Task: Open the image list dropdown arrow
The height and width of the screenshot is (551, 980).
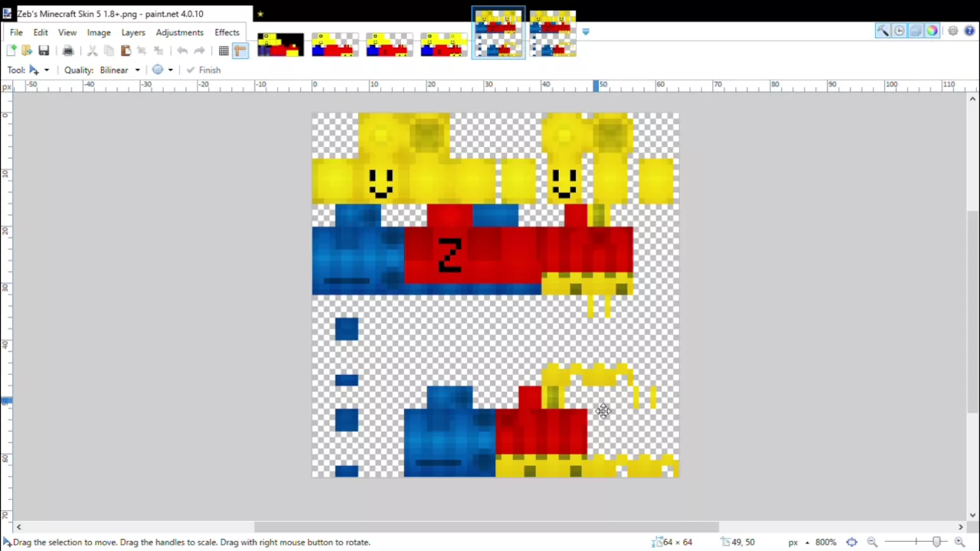Action: pos(586,31)
